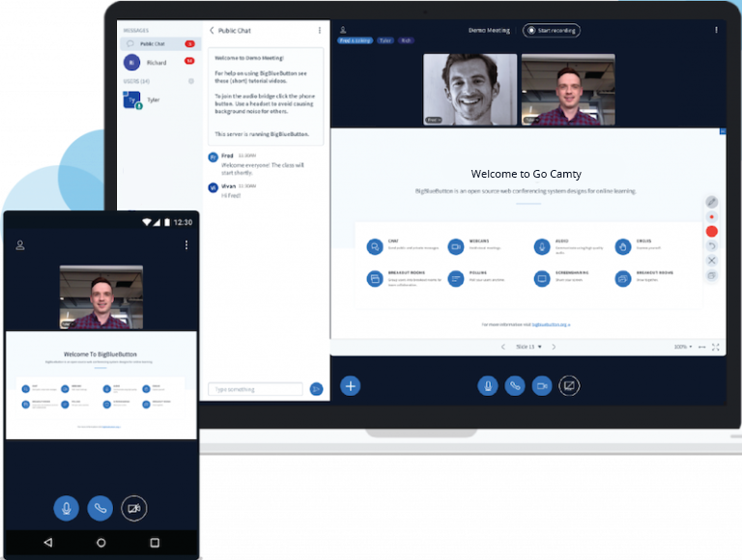Pick the large red color swatch
This screenshot has width=742, height=560.
pyautogui.click(x=712, y=231)
